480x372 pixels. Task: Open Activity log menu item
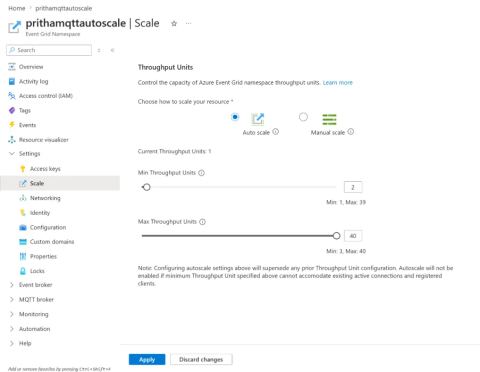coord(33,81)
